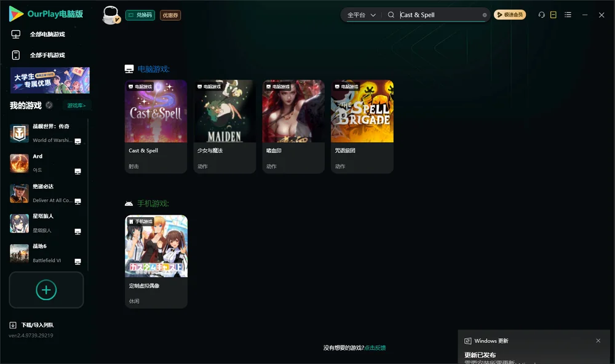Open the 定制虚拟偶像 mobile game card
This screenshot has height=364, width=615.
point(156,262)
